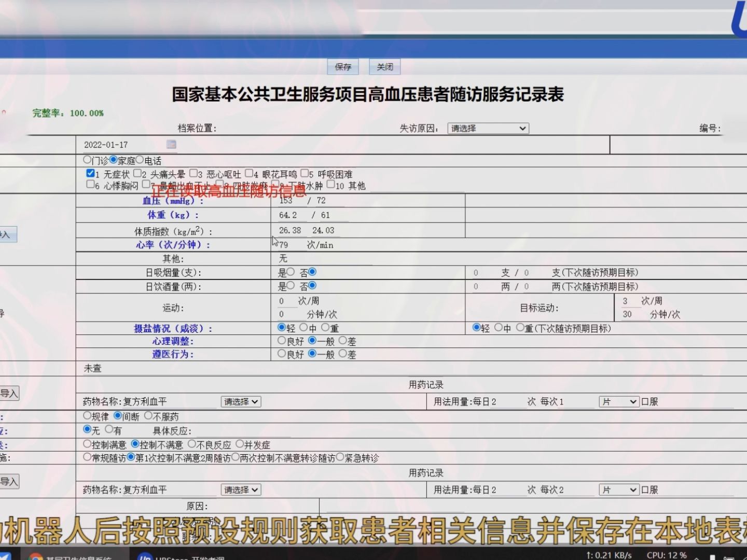Image resolution: width=747 pixels, height=560 pixels.
Task: Click the 关闭 button at the top
Action: (x=384, y=67)
